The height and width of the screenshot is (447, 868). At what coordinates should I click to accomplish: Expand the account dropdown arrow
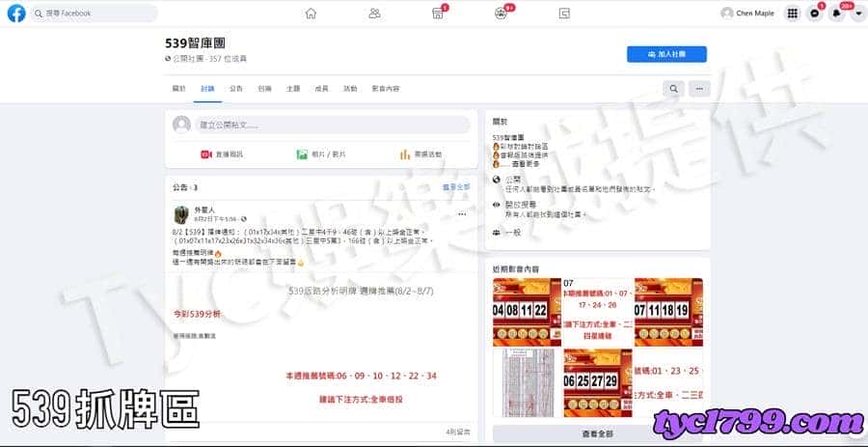pyautogui.click(x=858, y=14)
